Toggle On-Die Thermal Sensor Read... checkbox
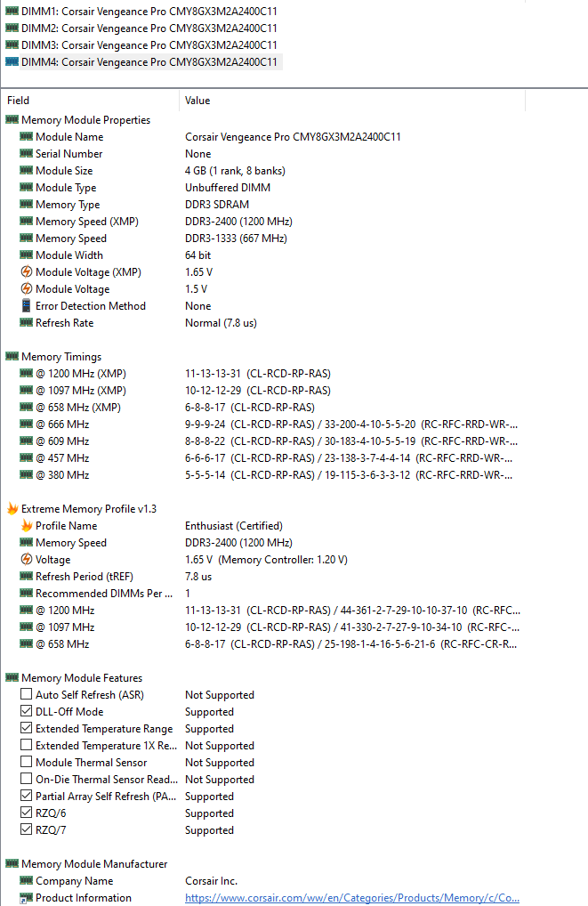Viewport: 588px width, 906px height. click(x=26, y=779)
